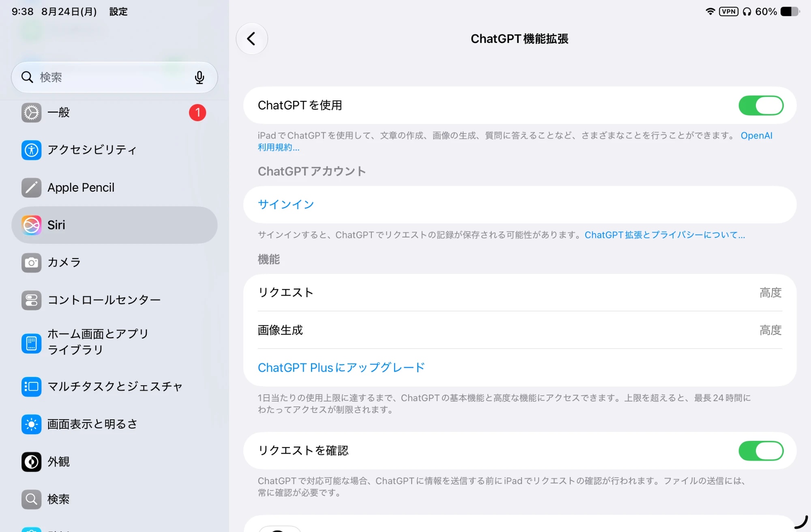811x532 pixels.
Task: Open the リクエスト model option (高度)
Action: point(520,293)
